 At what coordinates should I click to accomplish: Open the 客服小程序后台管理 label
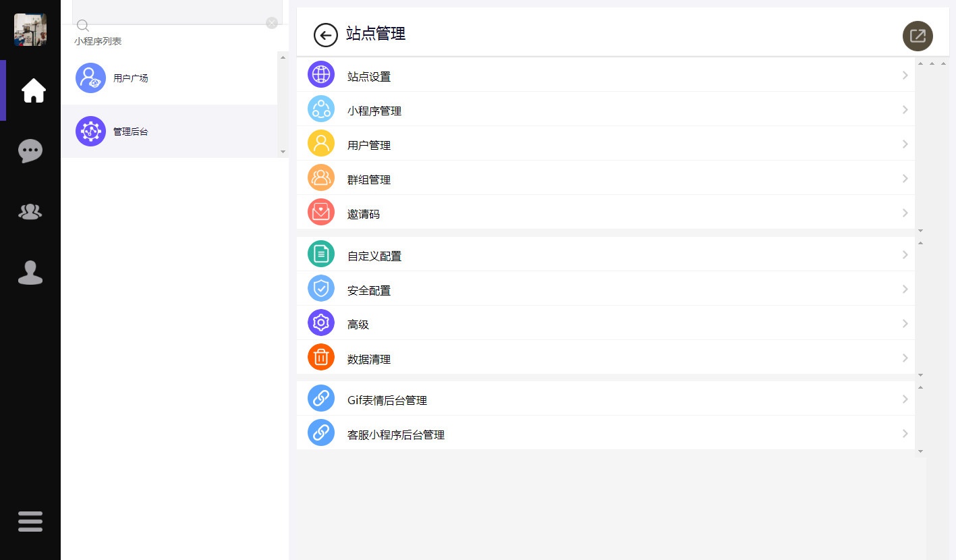(x=396, y=435)
